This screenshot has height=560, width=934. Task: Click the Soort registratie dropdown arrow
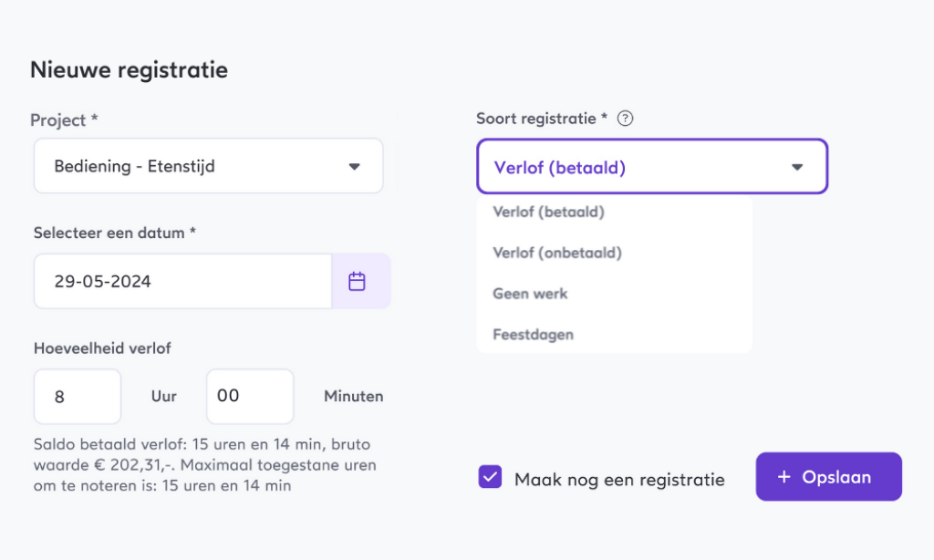pyautogui.click(x=797, y=167)
